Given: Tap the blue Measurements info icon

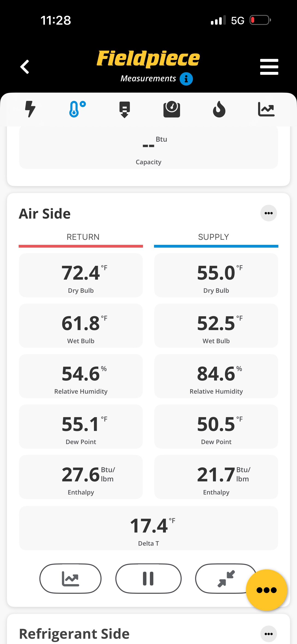Looking at the screenshot, I should (x=186, y=79).
